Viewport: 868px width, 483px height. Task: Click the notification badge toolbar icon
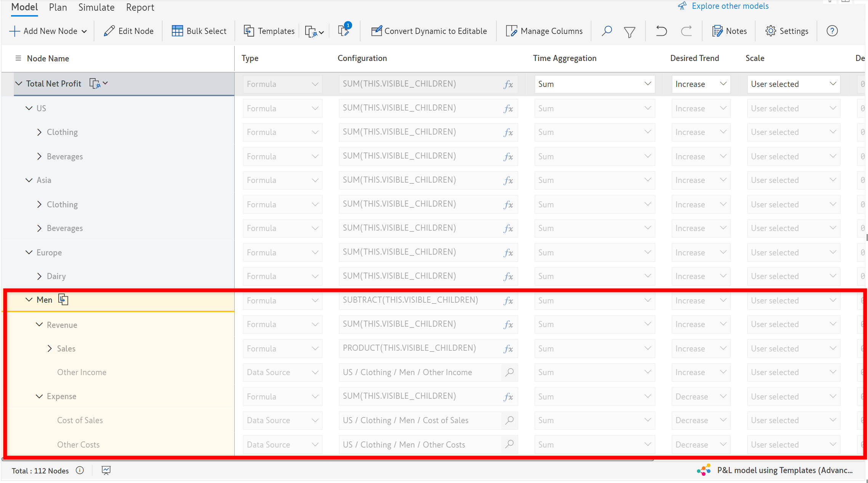click(344, 30)
